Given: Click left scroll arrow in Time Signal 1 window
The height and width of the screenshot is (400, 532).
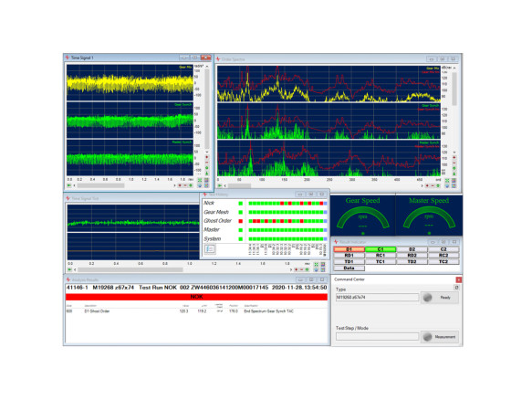Looking at the screenshot, I should [x=74, y=185].
